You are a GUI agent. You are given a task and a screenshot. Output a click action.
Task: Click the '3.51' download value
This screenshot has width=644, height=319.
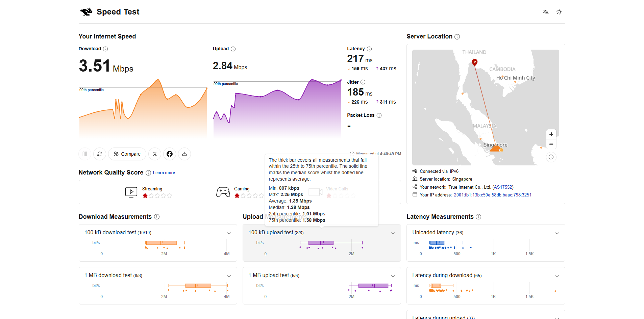point(95,66)
